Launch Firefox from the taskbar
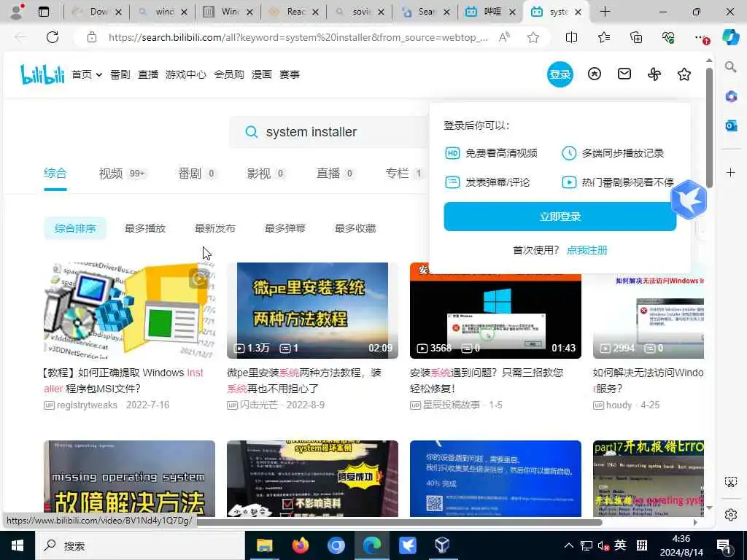Screen dimensions: 747x560 (300, 545)
